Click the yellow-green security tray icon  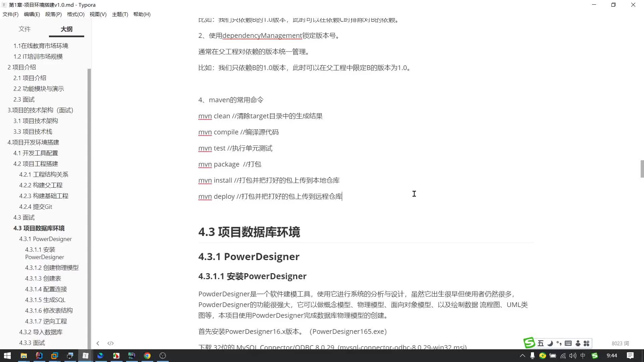pos(542,356)
